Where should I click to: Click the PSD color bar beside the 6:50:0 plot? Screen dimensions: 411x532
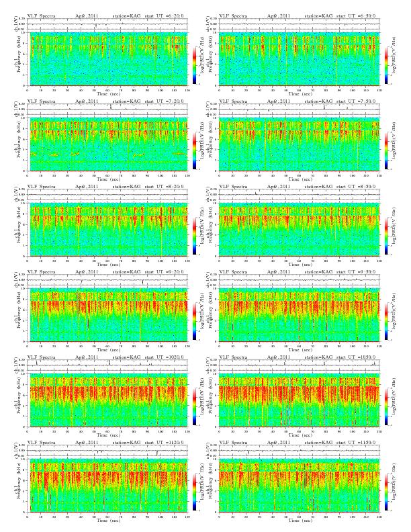[x=387, y=65]
